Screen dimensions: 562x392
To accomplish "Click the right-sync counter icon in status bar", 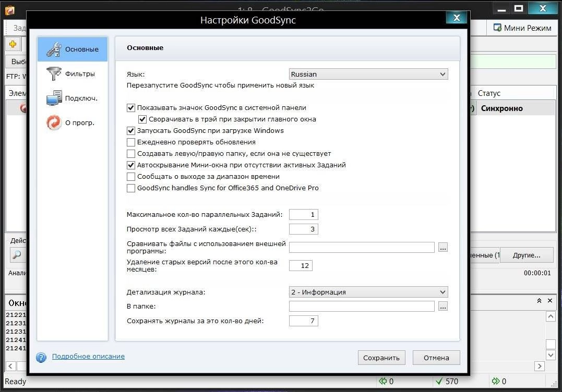I will click(x=496, y=381).
